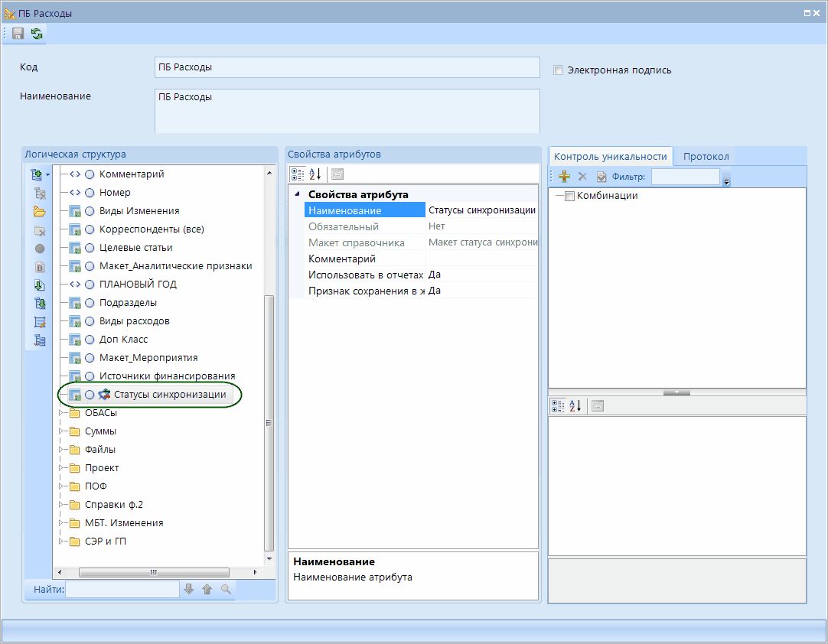Select radio circle next to Виды расходов
This screenshot has width=828, height=644.
point(90,321)
